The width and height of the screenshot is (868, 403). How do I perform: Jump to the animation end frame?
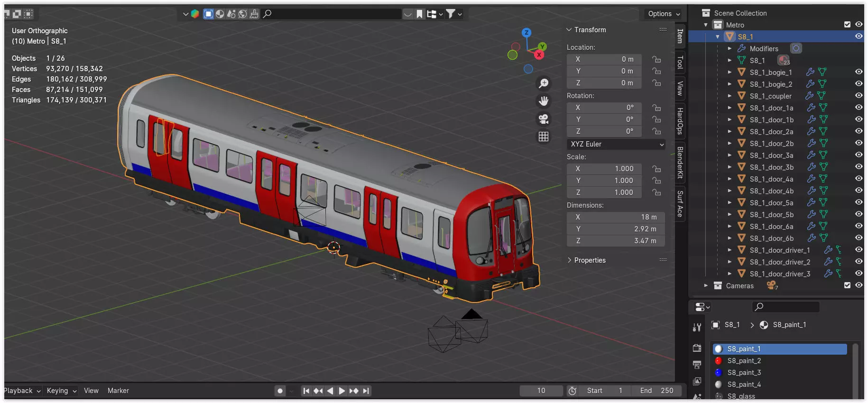pos(366,391)
